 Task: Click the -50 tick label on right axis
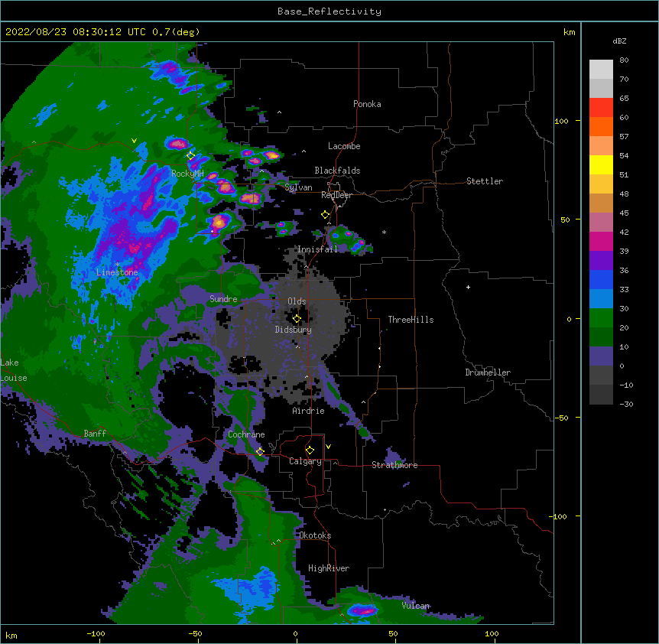coord(561,418)
